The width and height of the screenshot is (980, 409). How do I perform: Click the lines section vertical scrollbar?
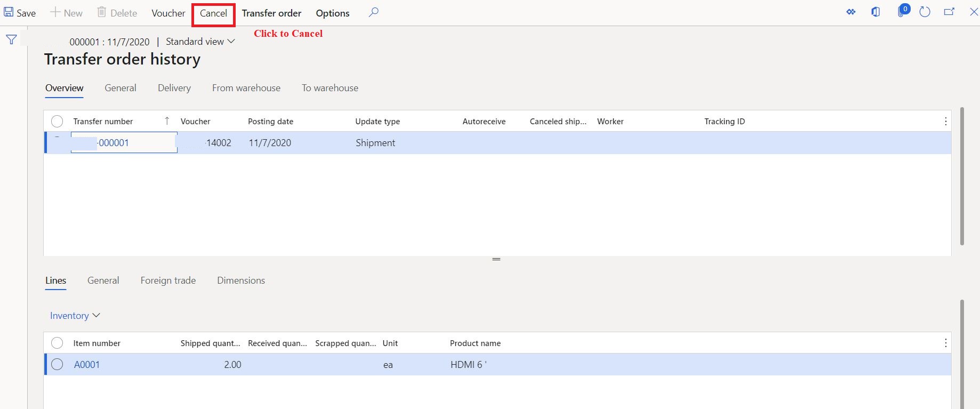[x=962, y=354]
